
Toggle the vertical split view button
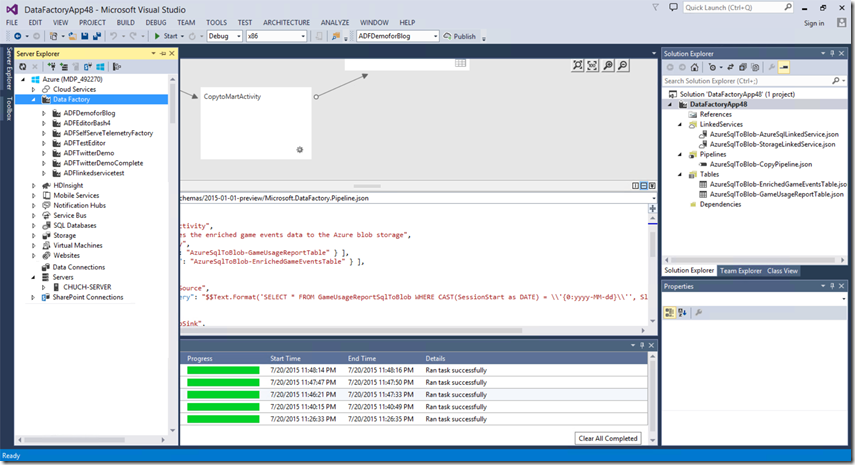(x=635, y=186)
